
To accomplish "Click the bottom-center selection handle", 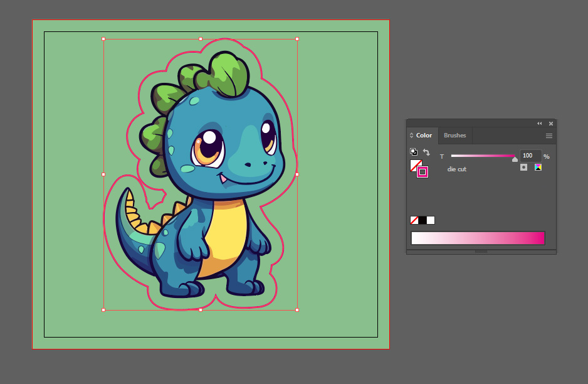I will click(201, 310).
